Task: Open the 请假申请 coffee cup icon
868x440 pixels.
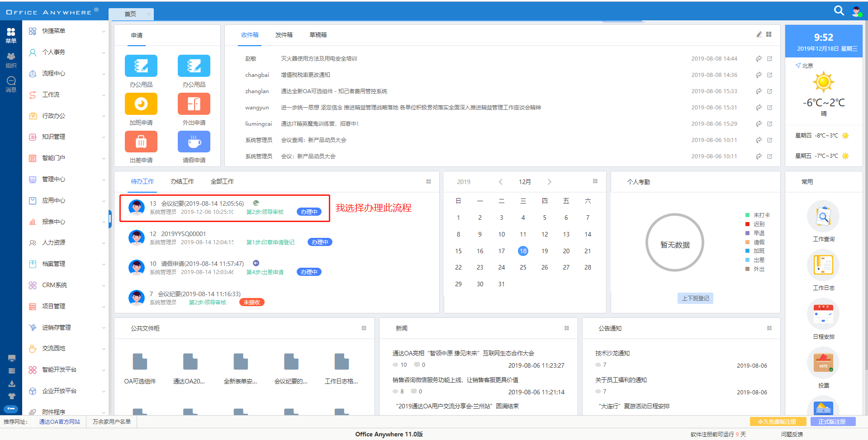Action: [x=194, y=142]
